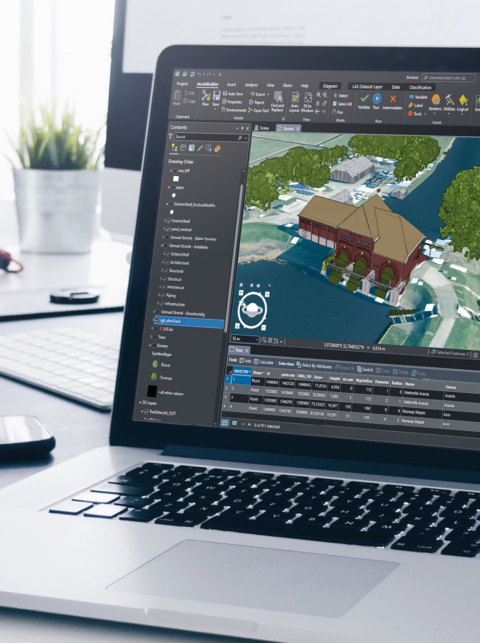
Task: Click Select By Attributes button
Action: (x=314, y=365)
